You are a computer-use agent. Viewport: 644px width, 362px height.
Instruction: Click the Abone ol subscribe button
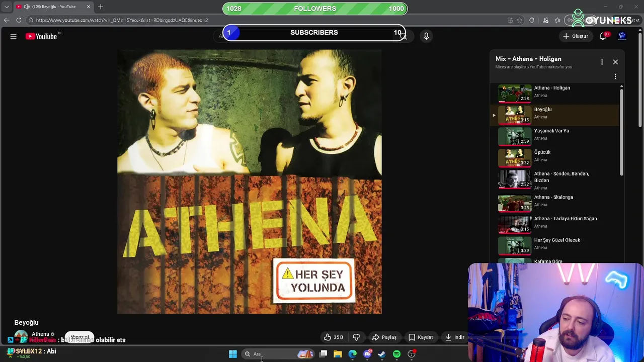[79, 337]
